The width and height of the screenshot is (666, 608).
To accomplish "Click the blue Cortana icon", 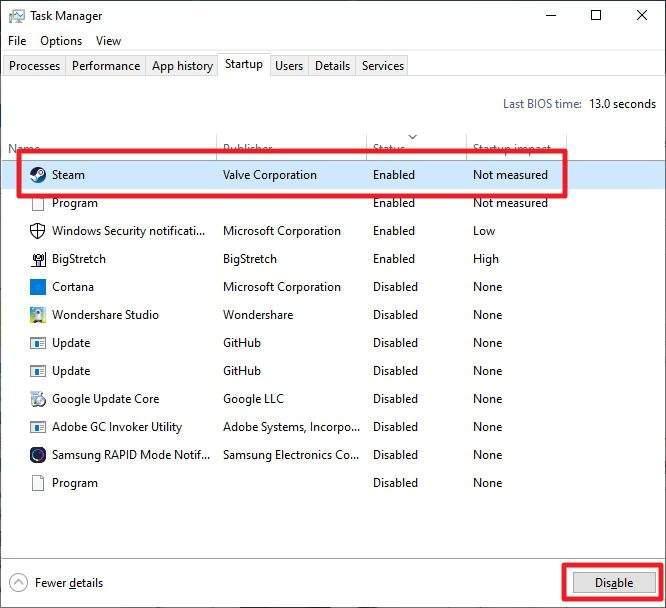I will tap(38, 287).
